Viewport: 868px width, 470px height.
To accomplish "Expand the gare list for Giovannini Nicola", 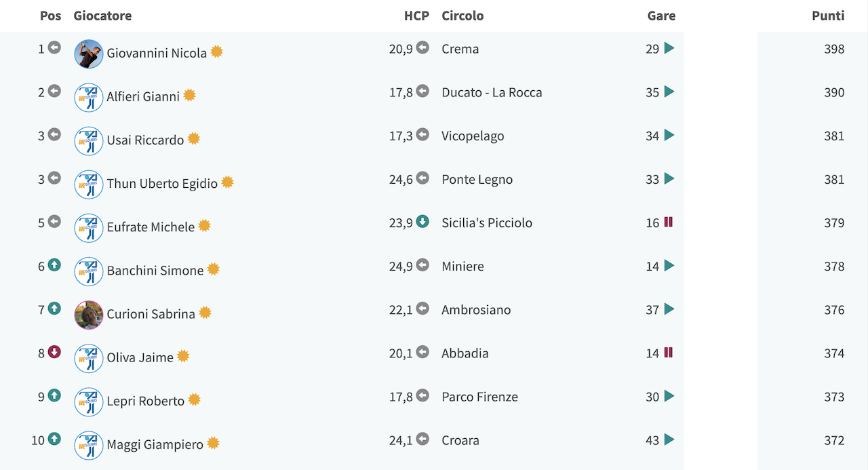I will click(x=669, y=48).
